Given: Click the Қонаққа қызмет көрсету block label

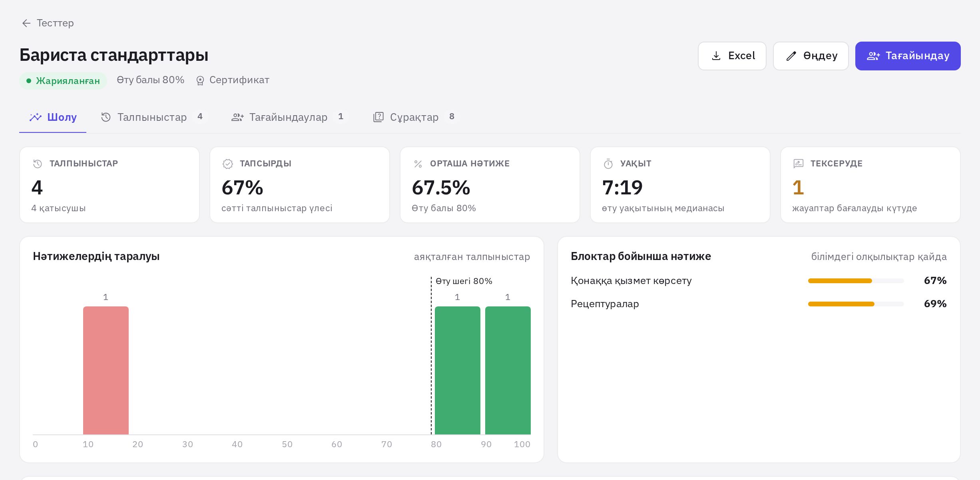Looking at the screenshot, I should click(x=631, y=281).
